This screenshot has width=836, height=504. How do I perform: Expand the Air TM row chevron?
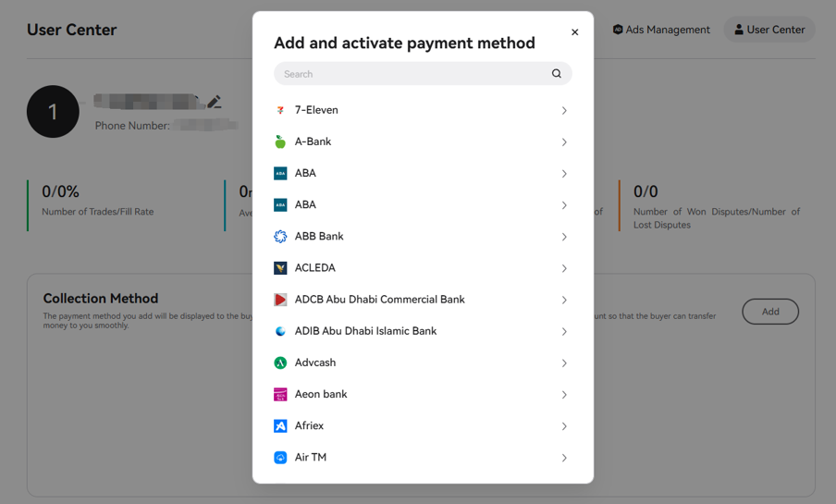564,458
